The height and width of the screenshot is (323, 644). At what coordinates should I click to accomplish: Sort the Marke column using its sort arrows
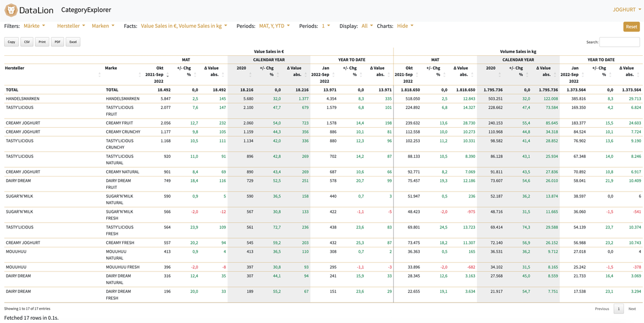140,76
